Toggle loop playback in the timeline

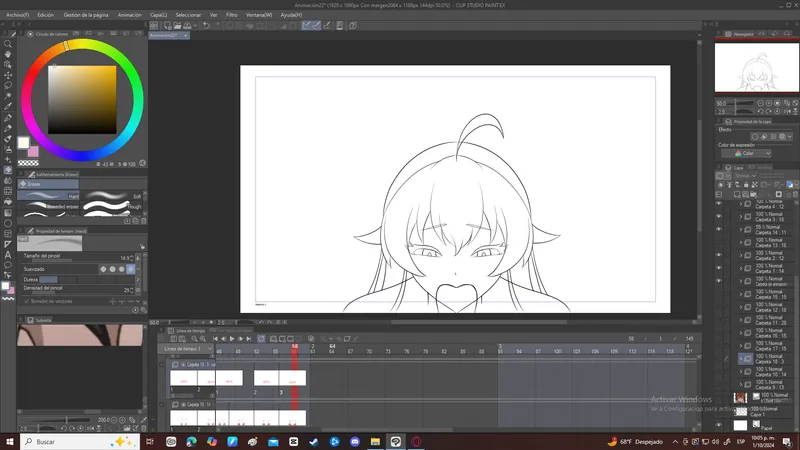pyautogui.click(x=261, y=339)
